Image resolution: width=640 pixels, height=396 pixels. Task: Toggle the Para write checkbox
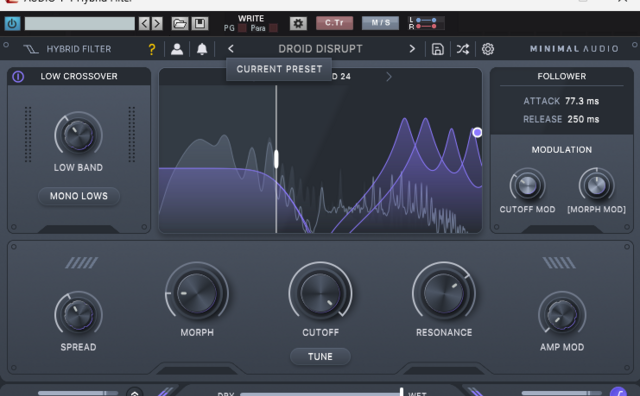tap(273, 28)
